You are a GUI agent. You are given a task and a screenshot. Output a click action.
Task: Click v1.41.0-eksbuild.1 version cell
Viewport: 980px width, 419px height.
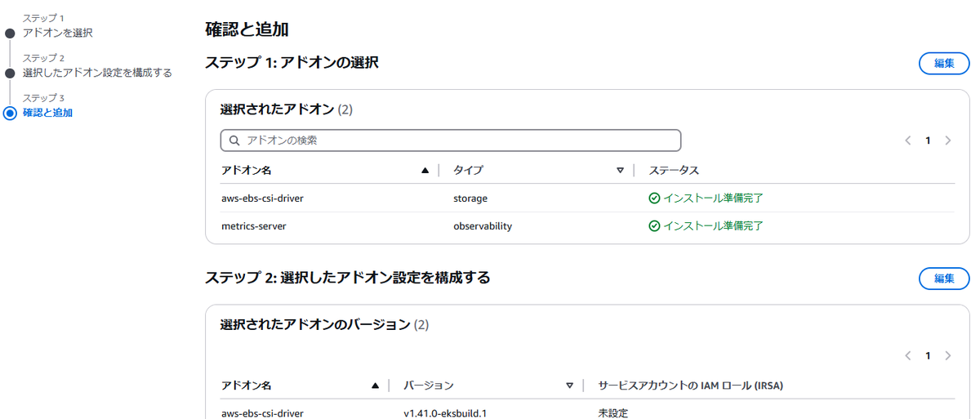coord(445,413)
